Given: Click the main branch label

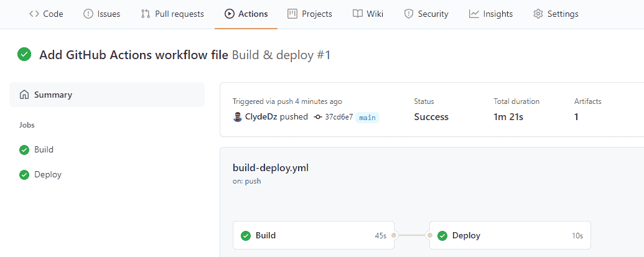Looking at the screenshot, I should click(367, 118).
